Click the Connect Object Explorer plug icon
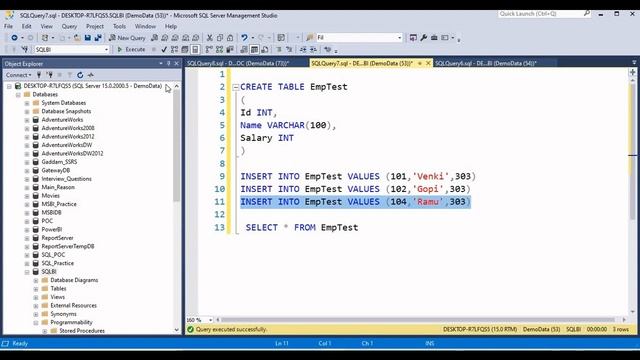 coord(39,75)
